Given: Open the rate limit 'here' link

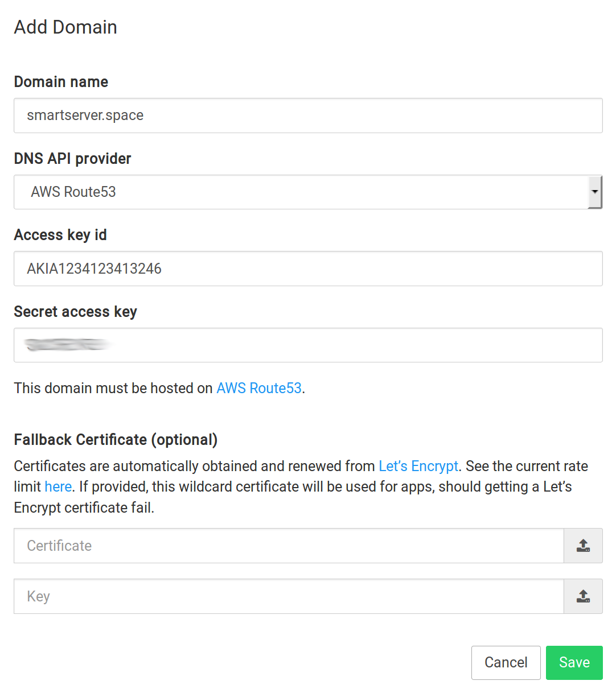Looking at the screenshot, I should coord(58,486).
